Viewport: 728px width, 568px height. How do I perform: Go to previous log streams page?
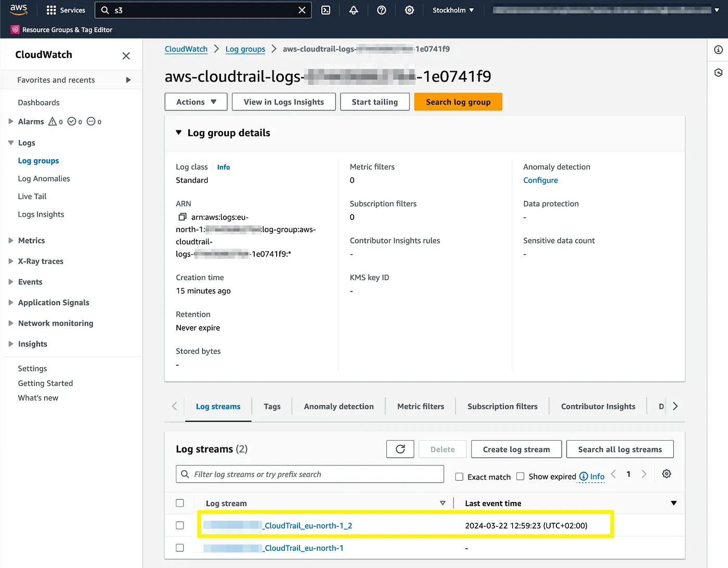click(614, 474)
